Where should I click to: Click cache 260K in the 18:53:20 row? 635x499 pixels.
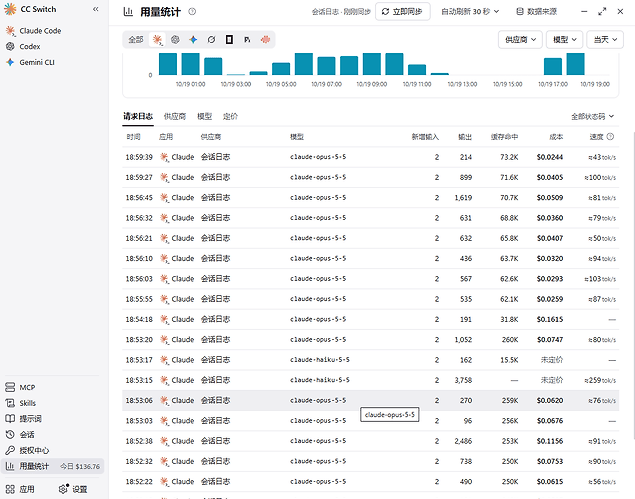click(x=510, y=340)
